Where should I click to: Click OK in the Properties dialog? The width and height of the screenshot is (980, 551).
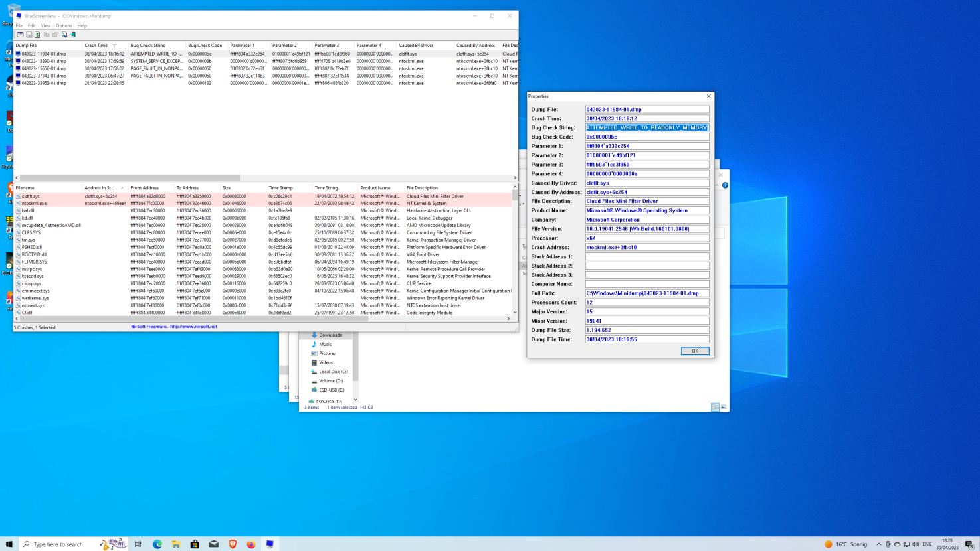(x=695, y=351)
